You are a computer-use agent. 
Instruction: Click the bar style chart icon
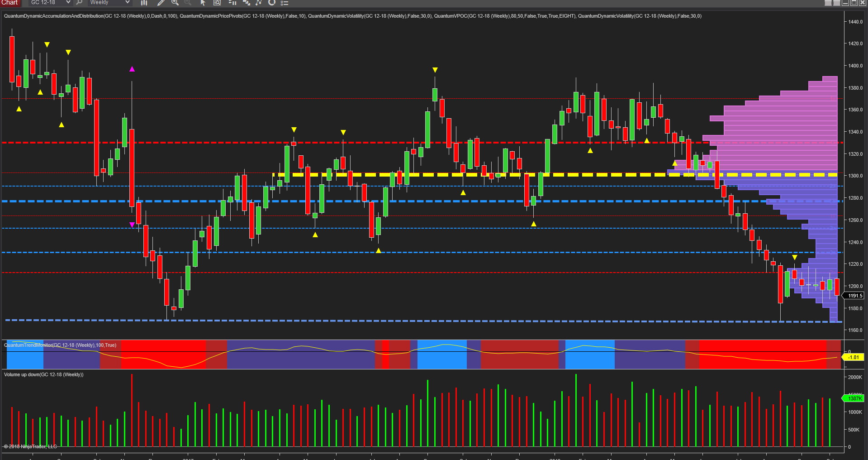tap(144, 3)
